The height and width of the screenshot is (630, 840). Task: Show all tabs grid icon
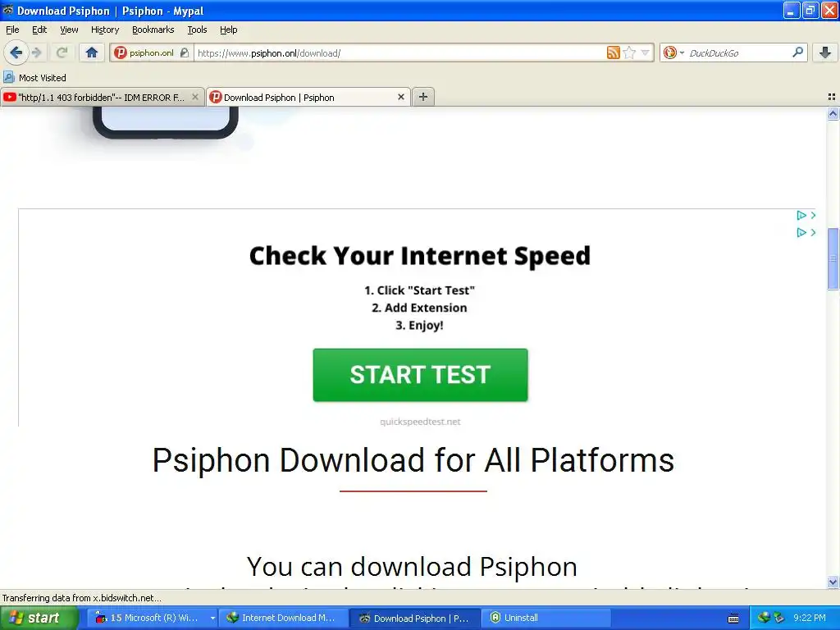832,97
